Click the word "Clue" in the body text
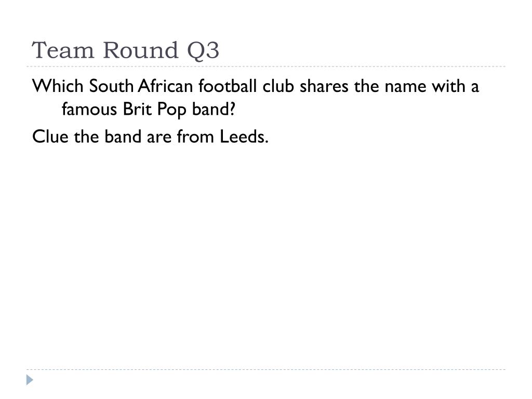This screenshot has height=399, width=532. [x=50, y=137]
